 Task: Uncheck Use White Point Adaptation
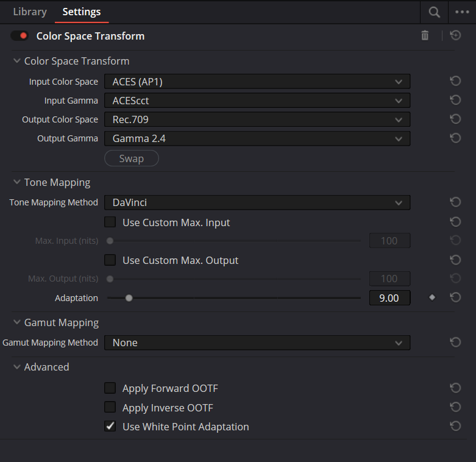tap(110, 426)
